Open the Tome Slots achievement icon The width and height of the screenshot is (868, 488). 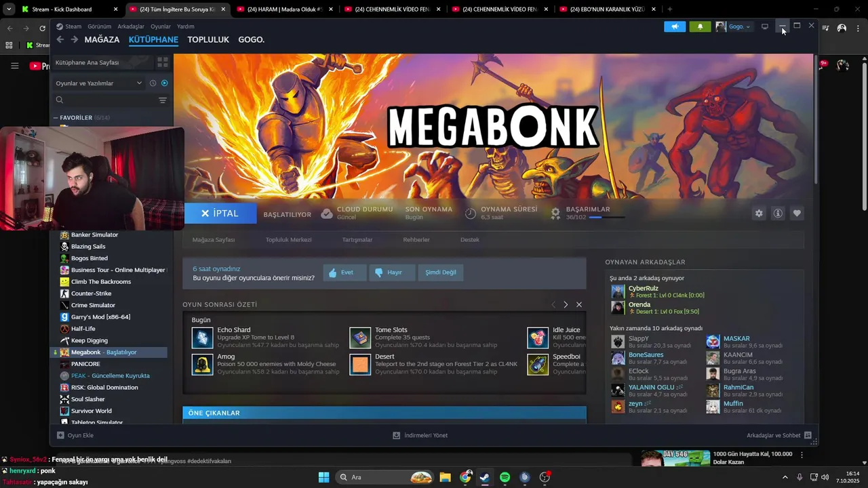point(360,338)
